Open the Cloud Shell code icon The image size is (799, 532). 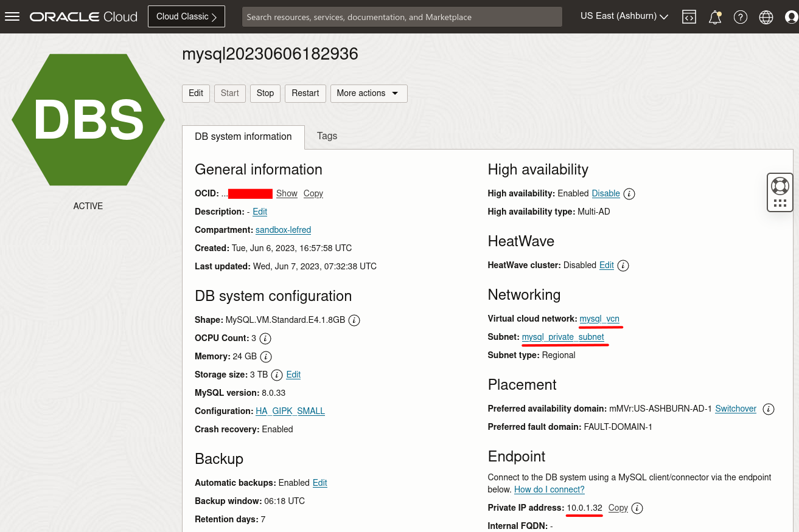click(689, 16)
